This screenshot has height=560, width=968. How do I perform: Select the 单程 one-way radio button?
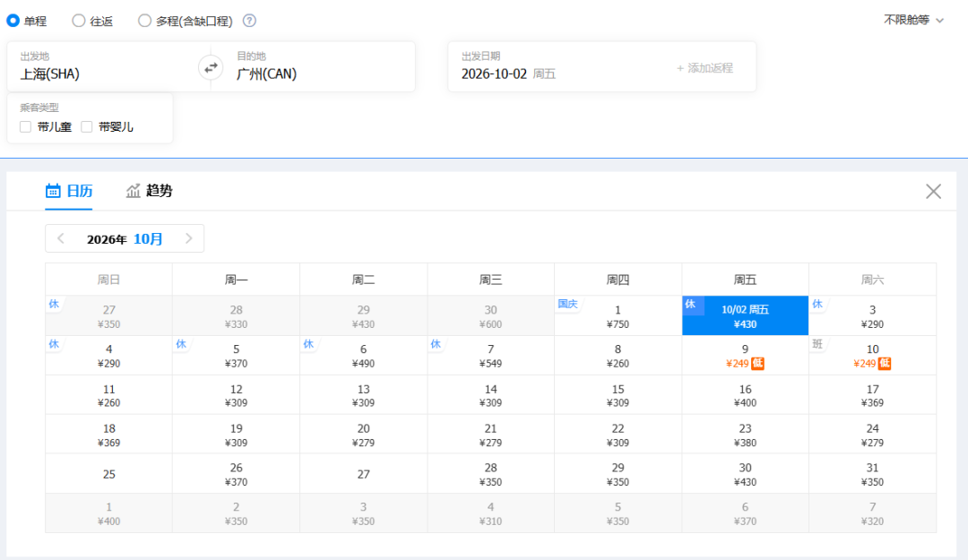click(x=13, y=21)
